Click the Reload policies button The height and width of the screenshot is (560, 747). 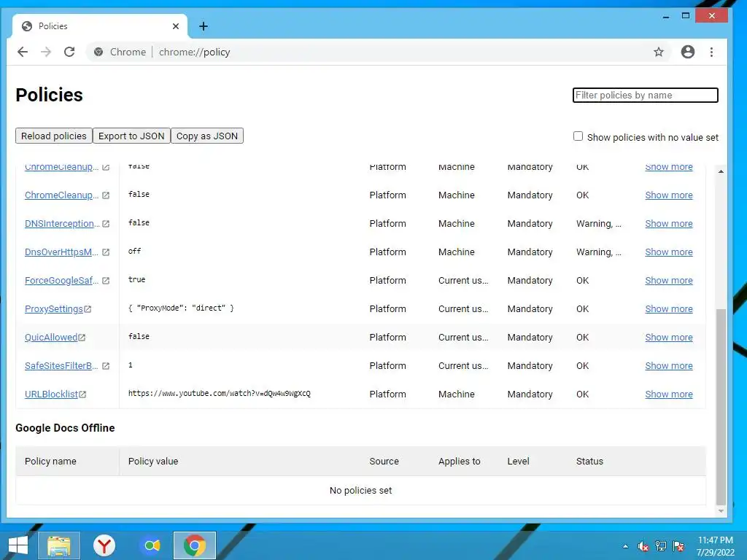tap(54, 136)
